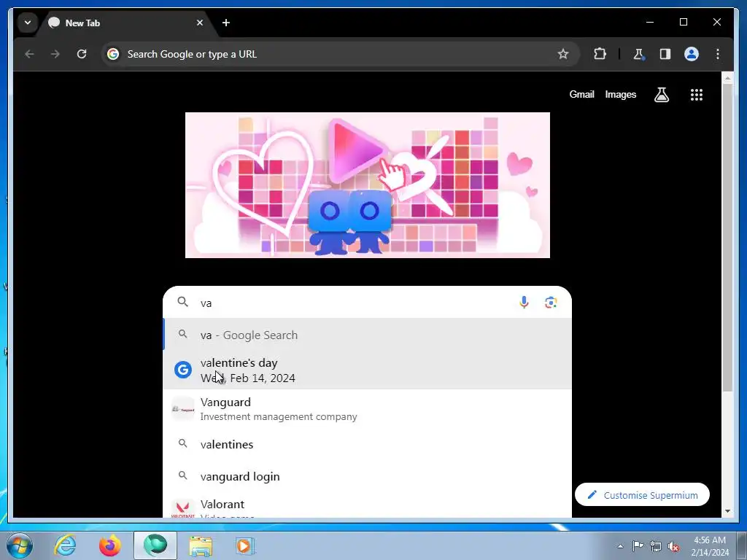Open the Action Center flag icon
This screenshot has width=747, height=560.
coord(638,546)
